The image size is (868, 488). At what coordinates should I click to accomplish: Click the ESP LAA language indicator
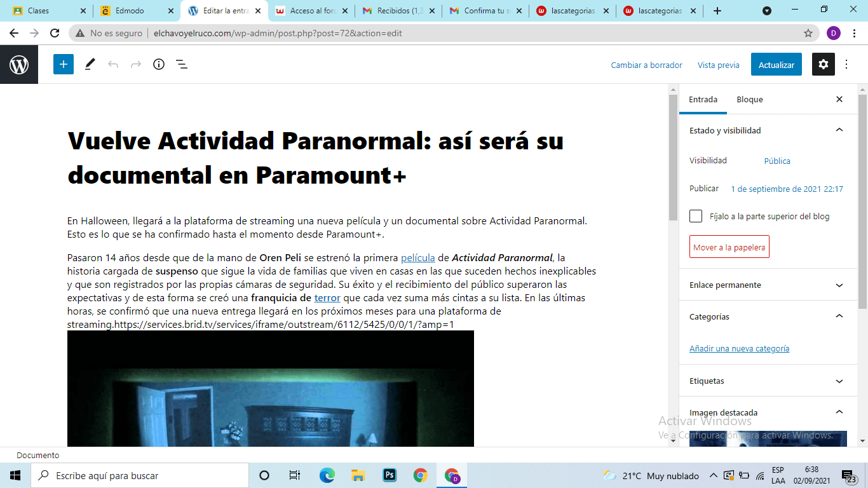pyautogui.click(x=778, y=475)
